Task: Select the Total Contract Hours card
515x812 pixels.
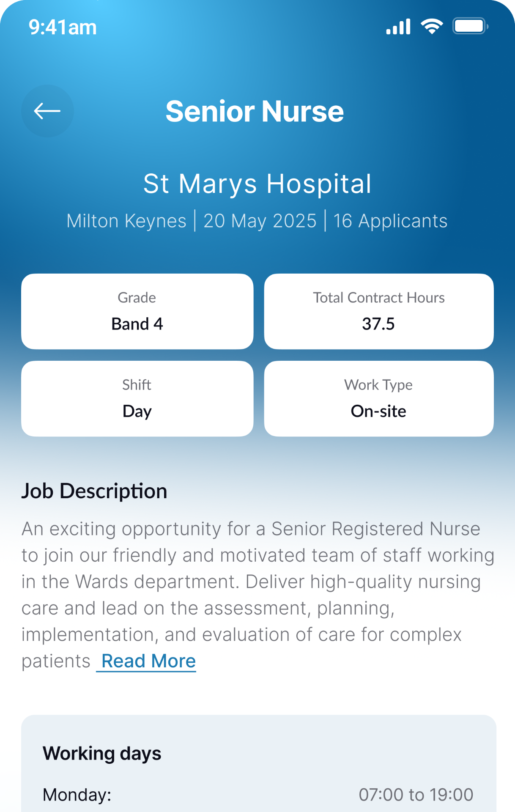Action: 379,311
